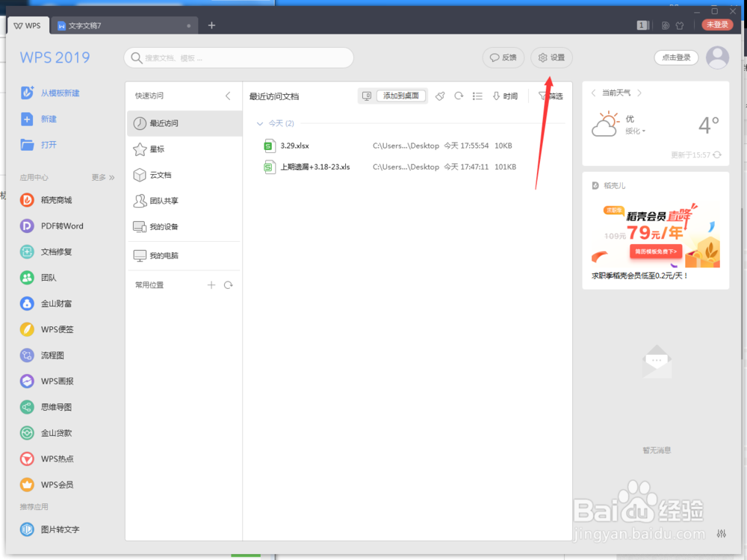The width and height of the screenshot is (747, 560).
Task: Open 文档修复 repair tool
Action: pos(46,252)
